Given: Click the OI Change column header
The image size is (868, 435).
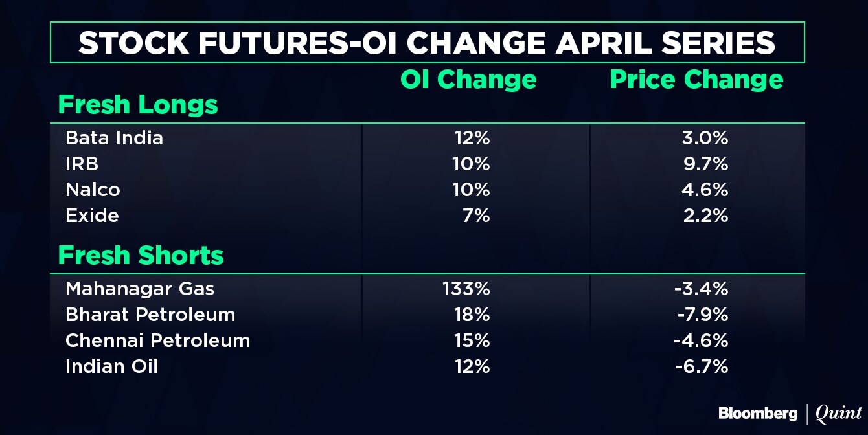Looking at the screenshot, I should (468, 80).
